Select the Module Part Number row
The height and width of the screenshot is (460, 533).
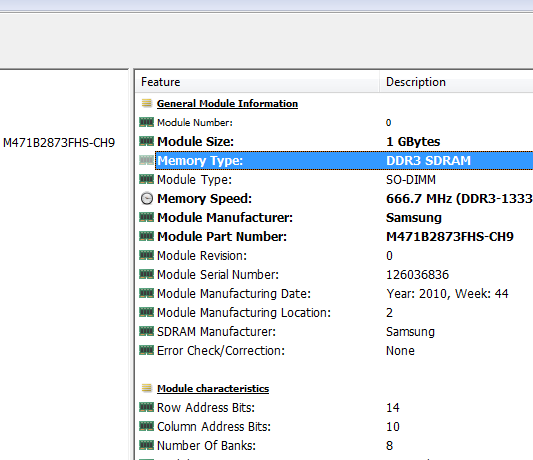coord(334,237)
